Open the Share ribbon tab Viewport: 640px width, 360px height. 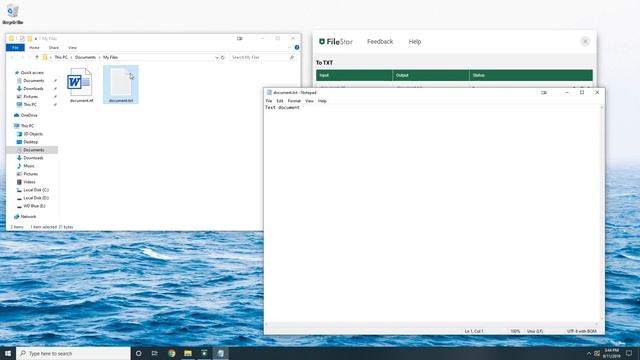tap(53, 48)
